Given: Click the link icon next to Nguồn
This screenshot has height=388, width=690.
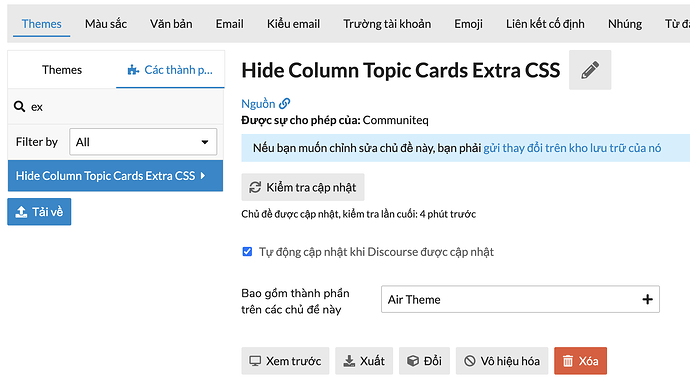Looking at the screenshot, I should tap(285, 103).
